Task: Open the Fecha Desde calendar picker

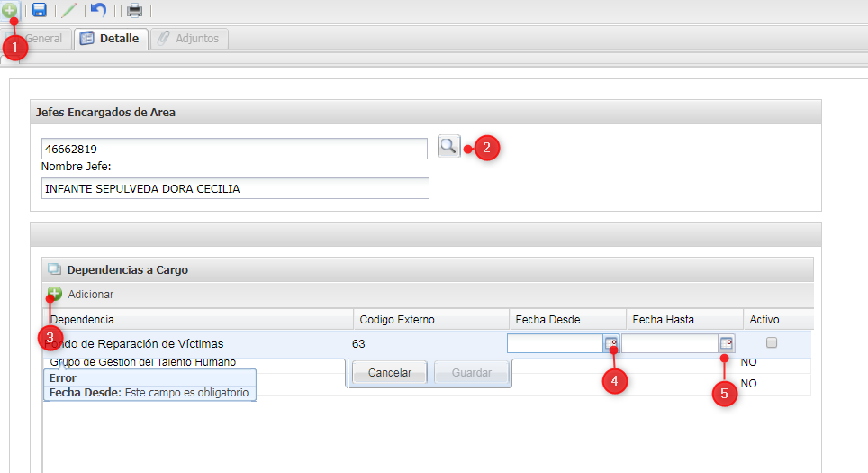Action: pyautogui.click(x=611, y=343)
